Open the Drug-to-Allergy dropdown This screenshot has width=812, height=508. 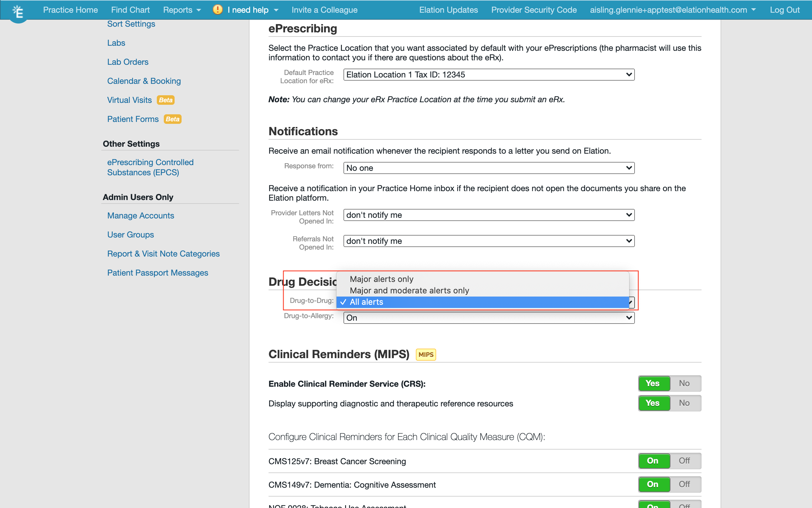489,318
